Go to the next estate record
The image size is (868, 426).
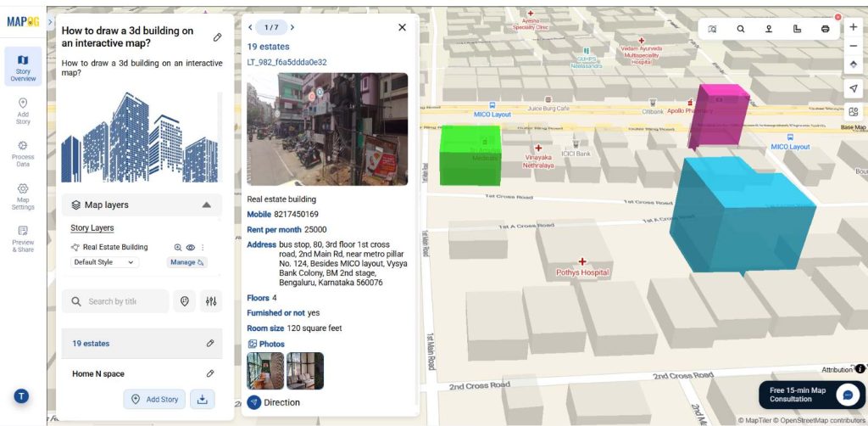point(292,27)
